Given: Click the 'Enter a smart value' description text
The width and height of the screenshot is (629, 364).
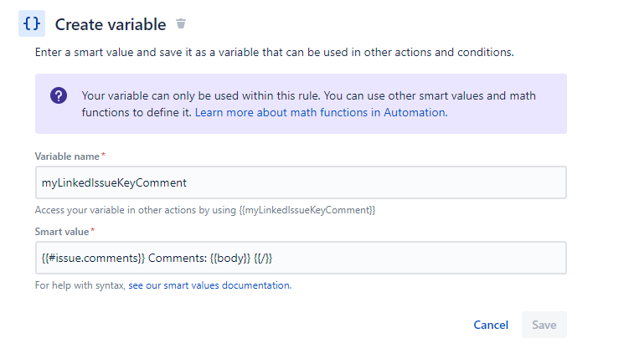Looking at the screenshot, I should point(274,52).
